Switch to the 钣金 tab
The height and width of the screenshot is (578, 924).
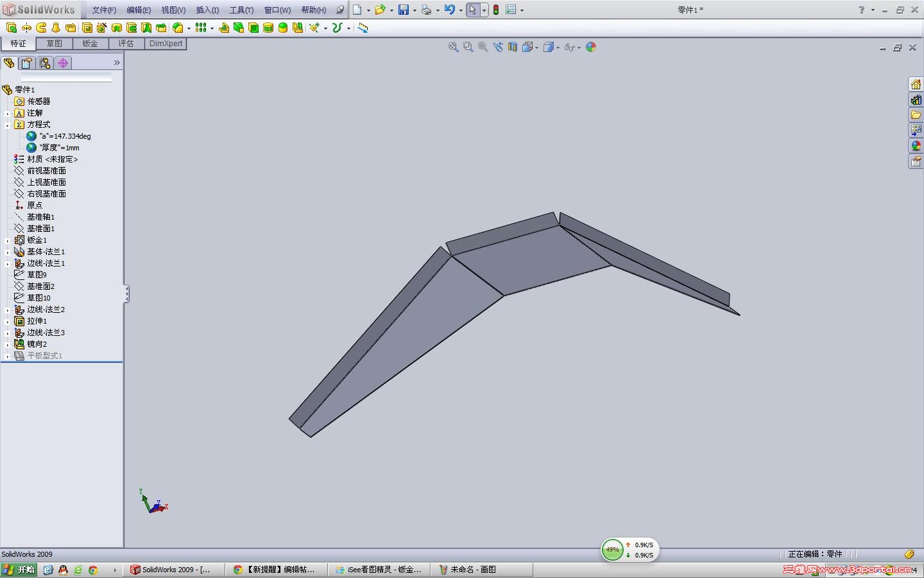pyautogui.click(x=90, y=44)
